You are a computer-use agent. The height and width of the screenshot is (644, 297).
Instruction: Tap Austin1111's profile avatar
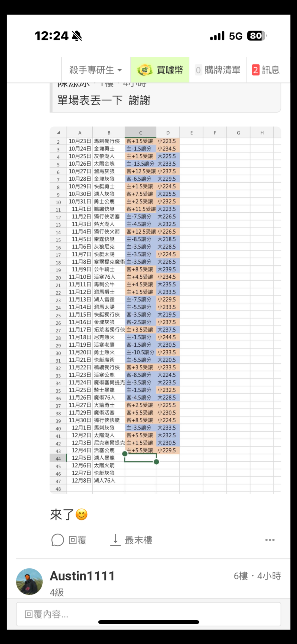coord(29,581)
